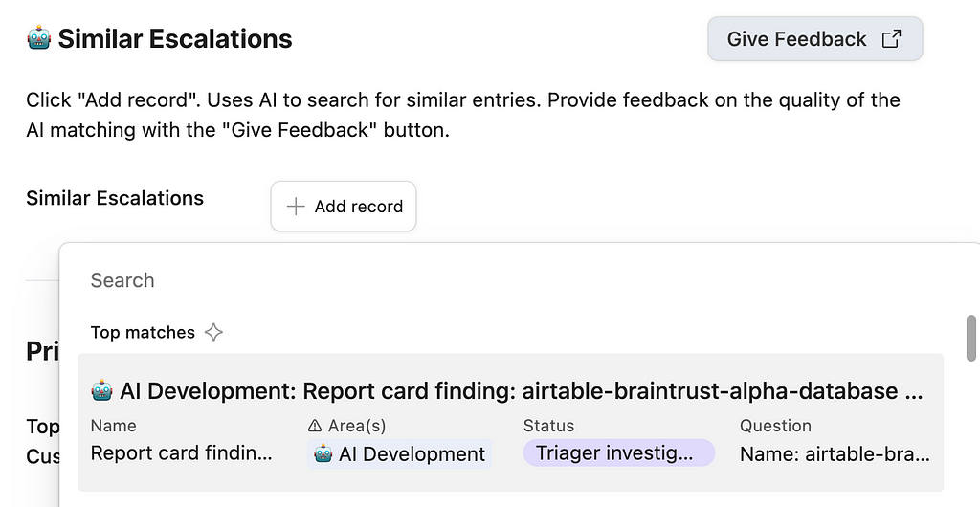The width and height of the screenshot is (980, 507).
Task: Click the Similar Escalations field label
Action: pyautogui.click(x=115, y=198)
